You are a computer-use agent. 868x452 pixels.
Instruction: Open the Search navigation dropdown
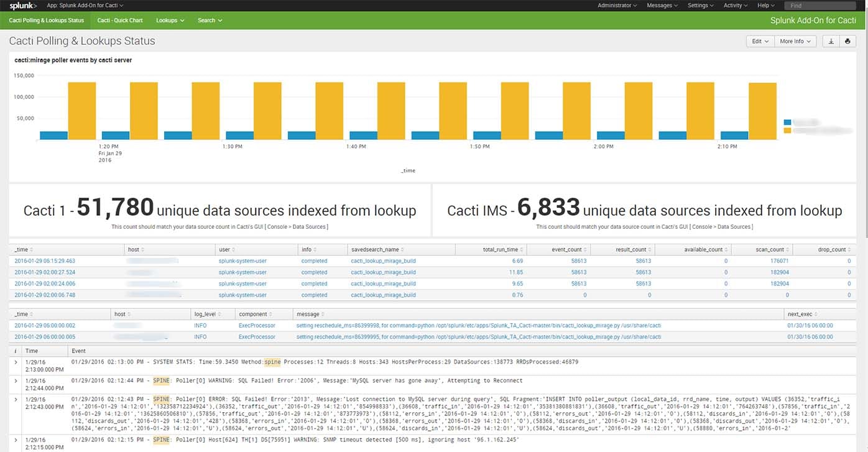point(210,21)
